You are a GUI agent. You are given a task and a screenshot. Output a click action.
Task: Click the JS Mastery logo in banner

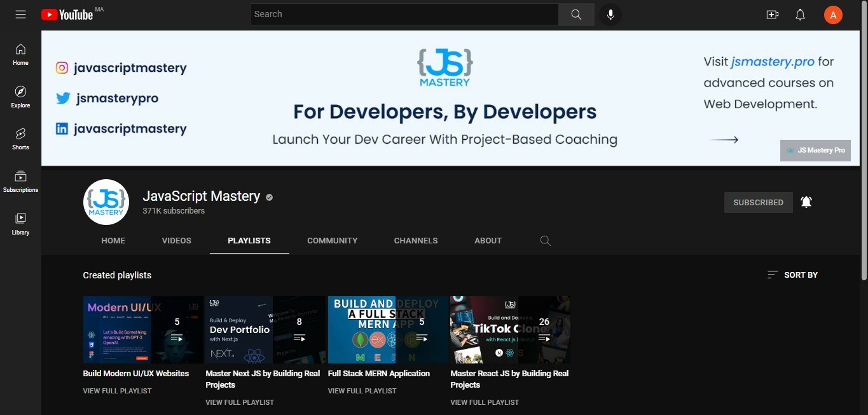[x=445, y=66]
